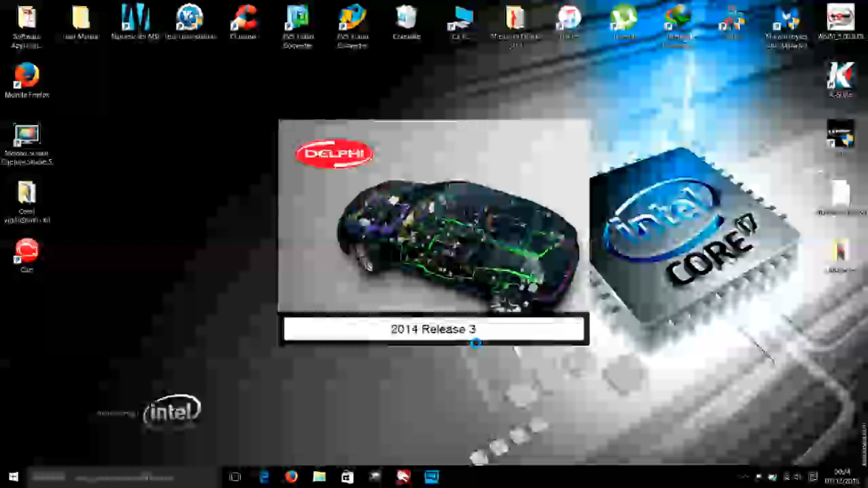Open the red Cars shortcut on desktop
Screen dimensions: 868x488
pos(27,255)
